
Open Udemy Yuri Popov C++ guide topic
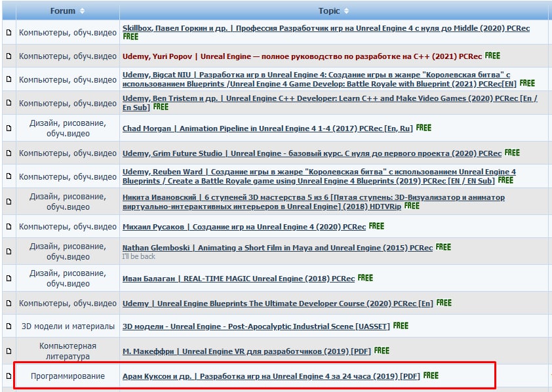(302, 56)
